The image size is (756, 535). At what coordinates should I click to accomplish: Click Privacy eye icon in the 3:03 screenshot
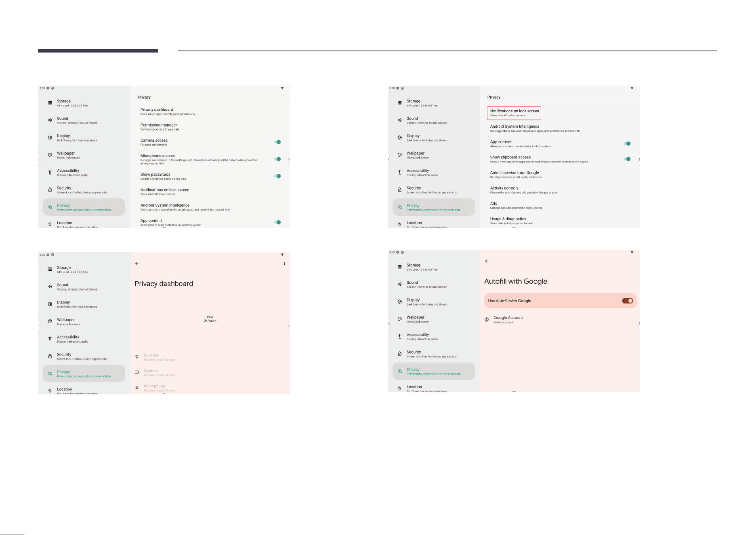click(x=50, y=207)
